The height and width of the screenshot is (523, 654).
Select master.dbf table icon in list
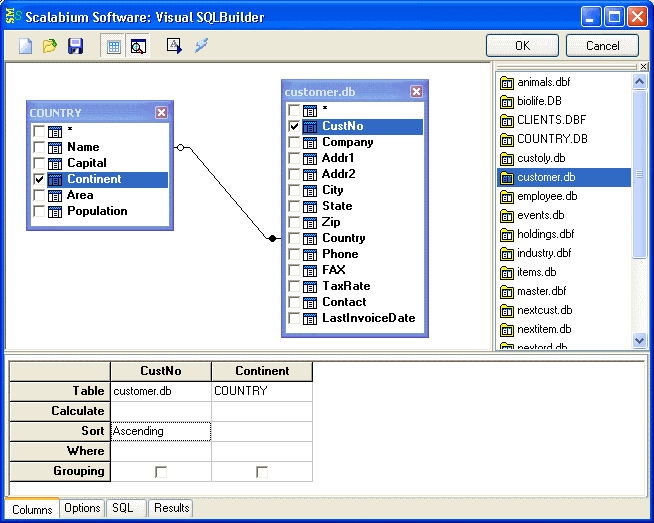point(507,292)
